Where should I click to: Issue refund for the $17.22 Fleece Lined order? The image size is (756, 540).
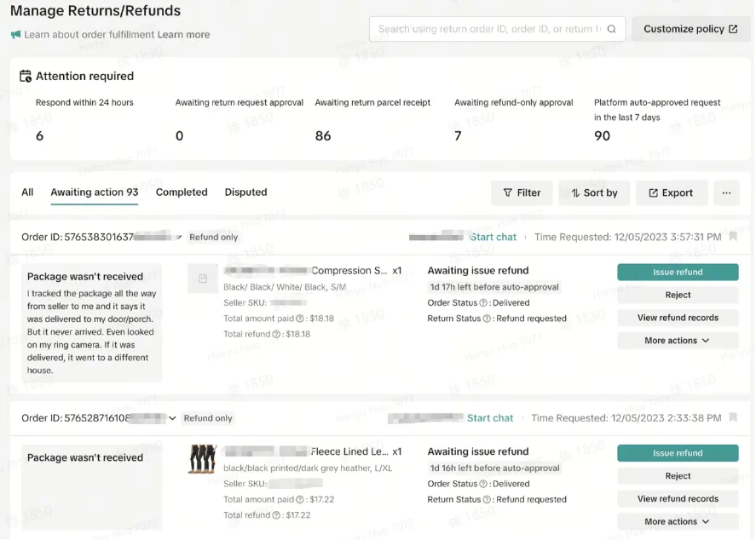pos(678,453)
